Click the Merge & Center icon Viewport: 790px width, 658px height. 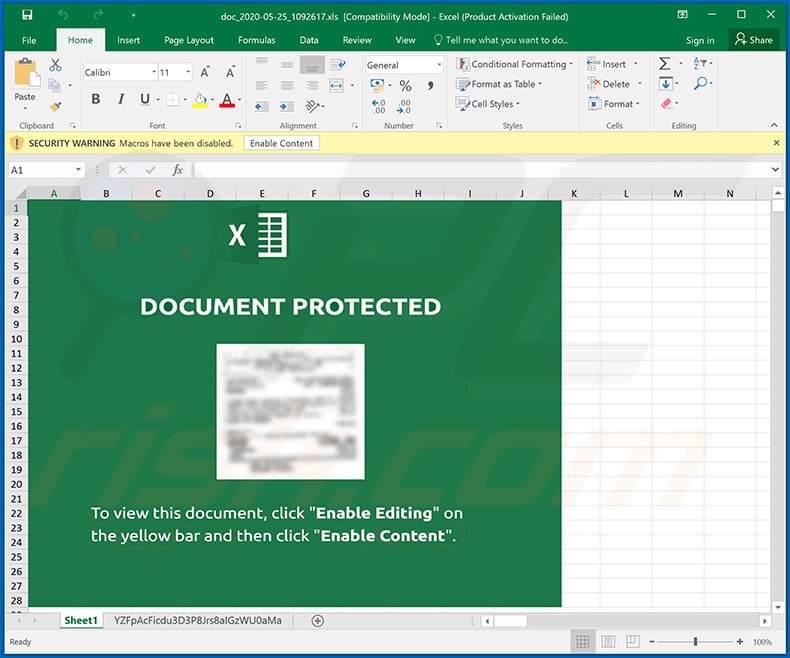[x=337, y=85]
